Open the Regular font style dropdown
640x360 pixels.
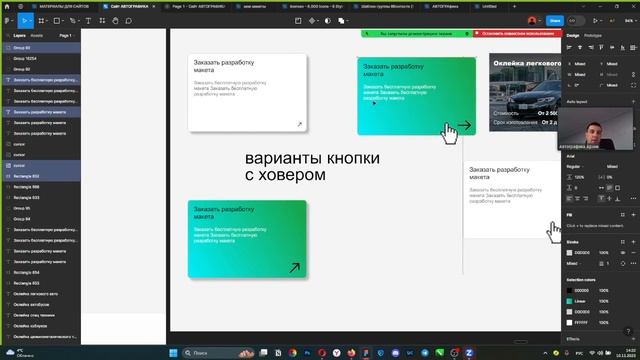pyautogui.click(x=575, y=167)
